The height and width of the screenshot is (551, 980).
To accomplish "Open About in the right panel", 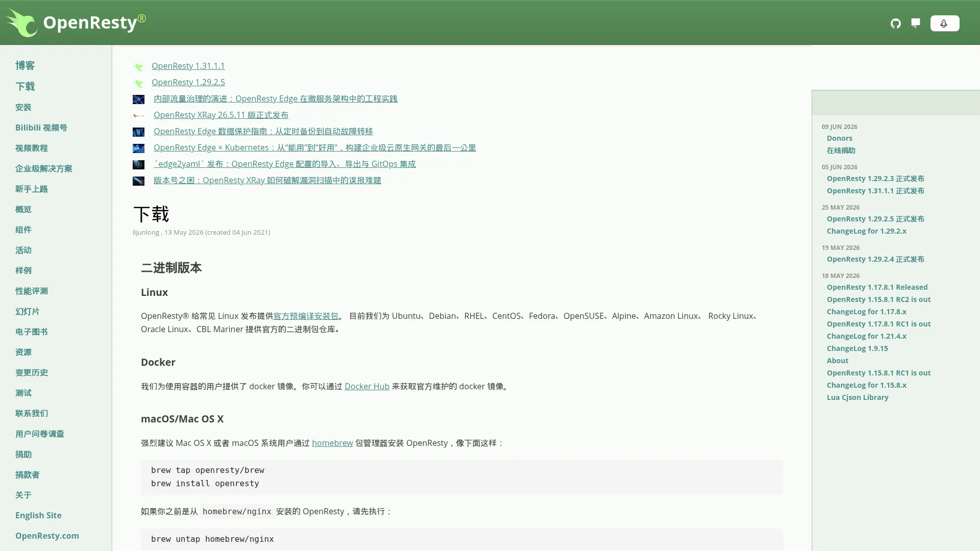I will coord(838,361).
